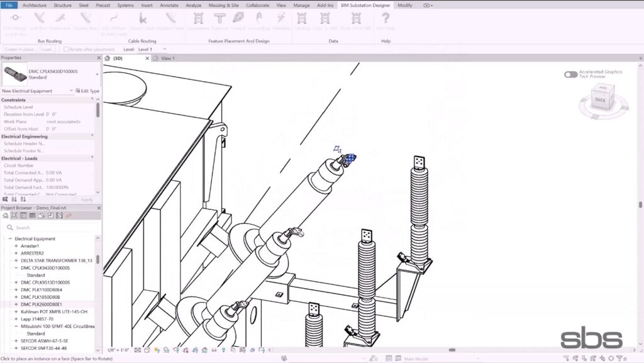Click the Load... button
The width and height of the screenshot is (644, 363).
coord(47,49)
